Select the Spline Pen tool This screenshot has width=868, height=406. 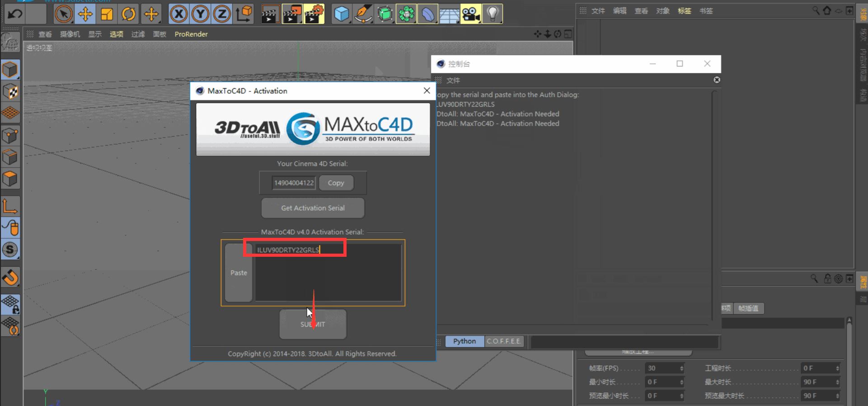[363, 14]
